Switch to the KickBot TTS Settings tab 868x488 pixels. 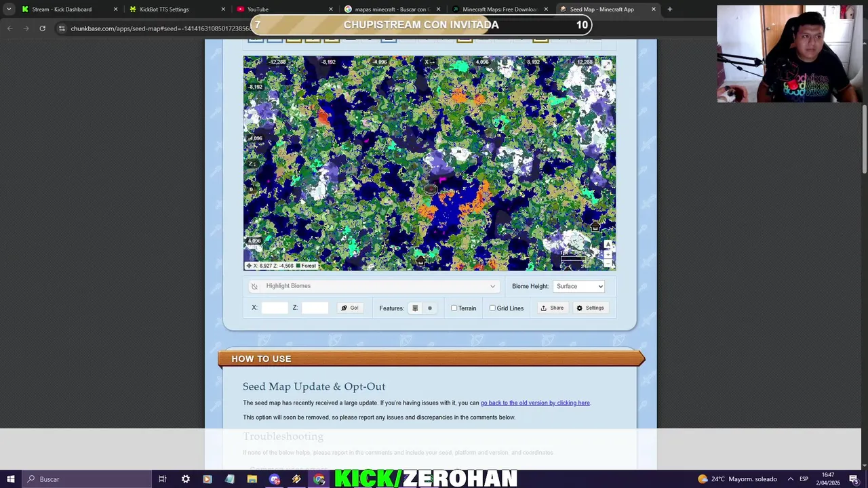click(177, 9)
